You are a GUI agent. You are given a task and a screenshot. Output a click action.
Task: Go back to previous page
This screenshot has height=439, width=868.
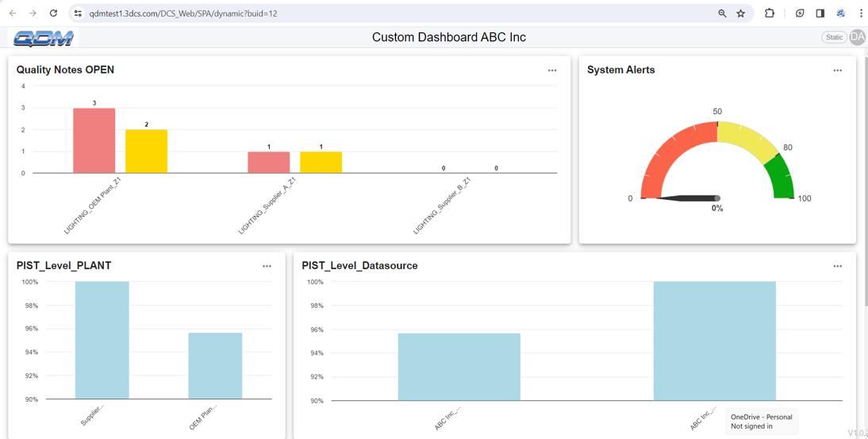pyautogui.click(x=13, y=13)
